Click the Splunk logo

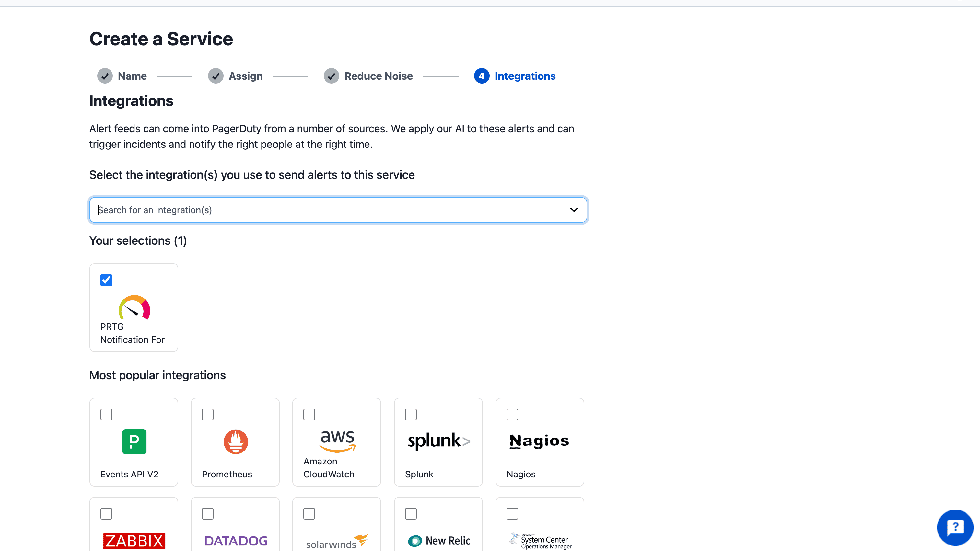(x=439, y=441)
